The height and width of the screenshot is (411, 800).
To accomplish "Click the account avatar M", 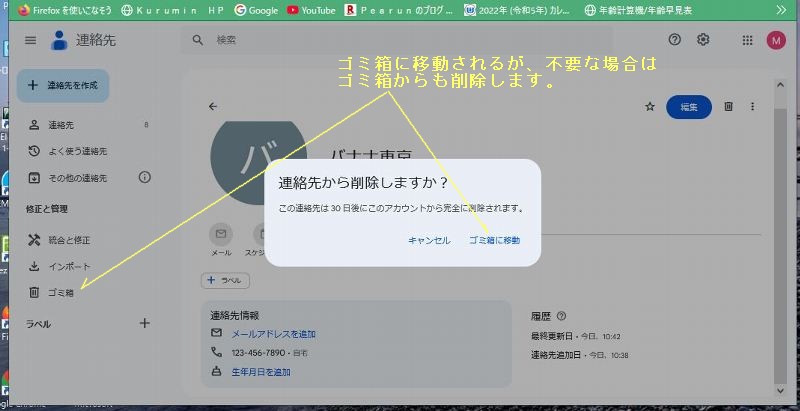I will (x=776, y=40).
